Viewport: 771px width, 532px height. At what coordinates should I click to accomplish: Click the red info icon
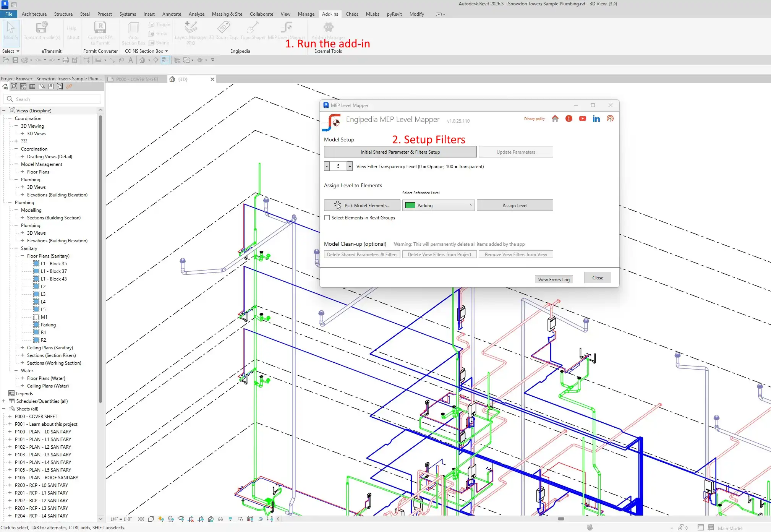569,118
